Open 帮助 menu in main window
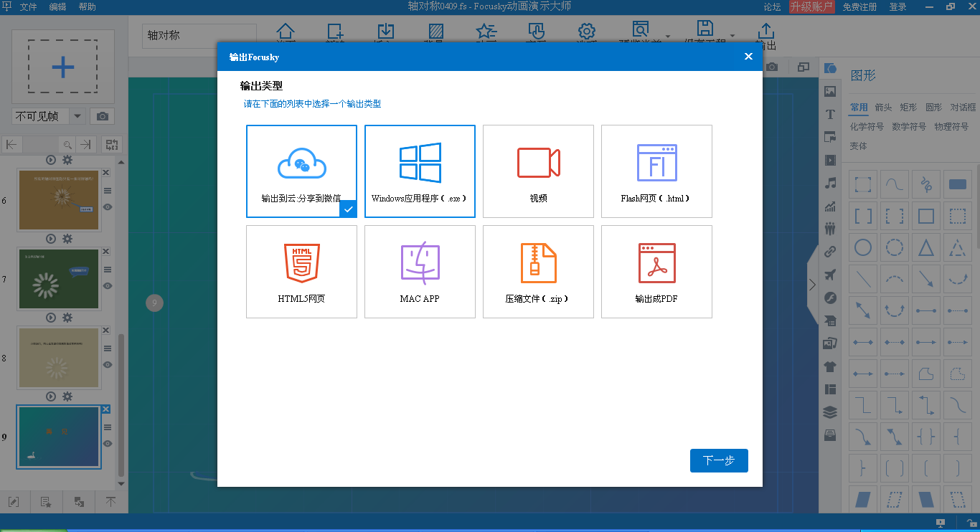The height and width of the screenshot is (532, 980). pos(87,7)
